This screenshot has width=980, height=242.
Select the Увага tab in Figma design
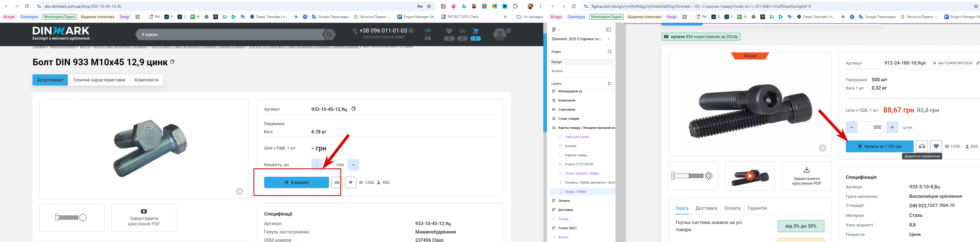pyautogui.click(x=682, y=208)
